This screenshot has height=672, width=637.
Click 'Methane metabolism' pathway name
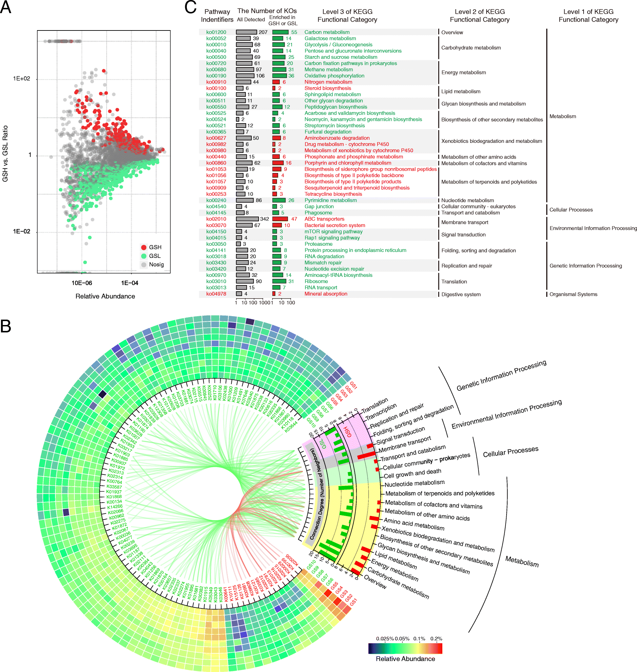[x=328, y=69]
